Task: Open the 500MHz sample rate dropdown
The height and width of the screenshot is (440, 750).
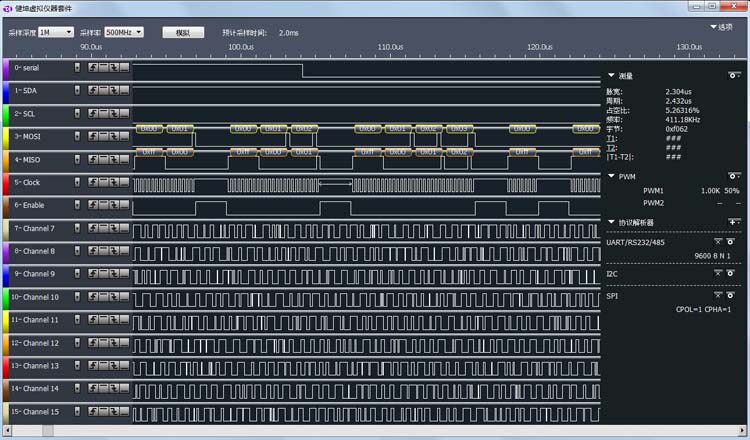Action: point(124,32)
